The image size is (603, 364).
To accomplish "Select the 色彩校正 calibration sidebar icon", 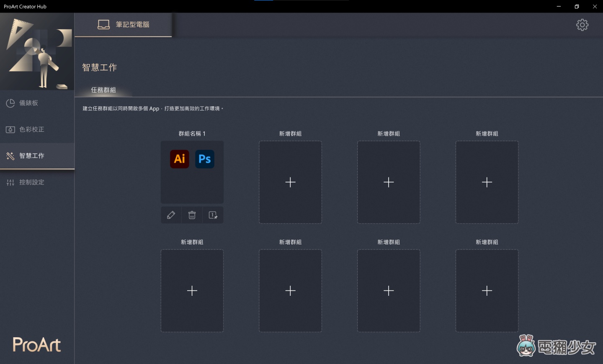I will pos(10,129).
